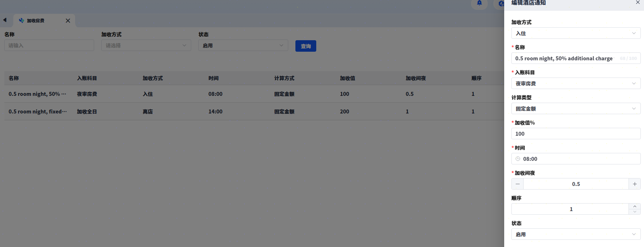Screen dimensions: 644x247
Task: Click the 名称 field in edit panel
Action: tap(564, 58)
